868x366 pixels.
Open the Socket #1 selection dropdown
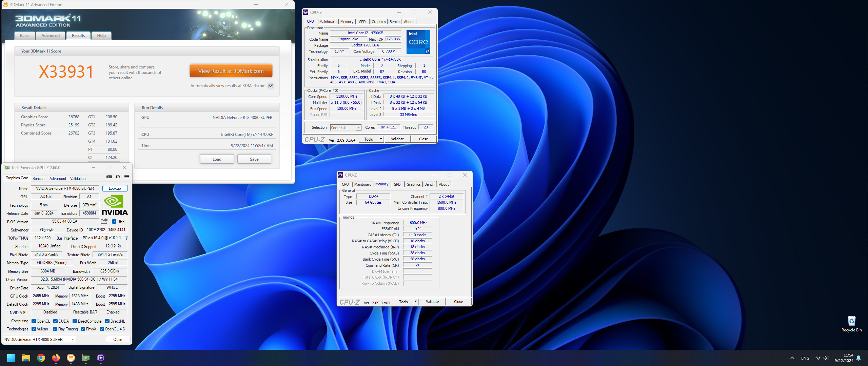pyautogui.click(x=346, y=128)
